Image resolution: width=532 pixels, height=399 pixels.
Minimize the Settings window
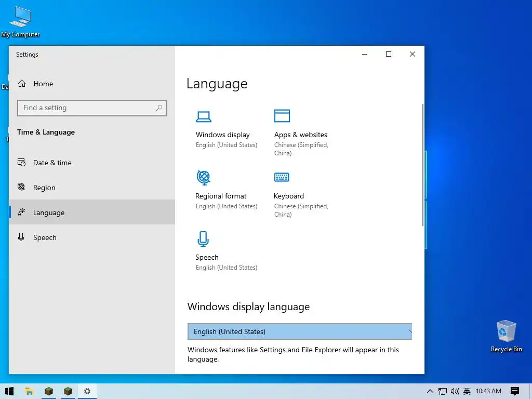(x=365, y=54)
